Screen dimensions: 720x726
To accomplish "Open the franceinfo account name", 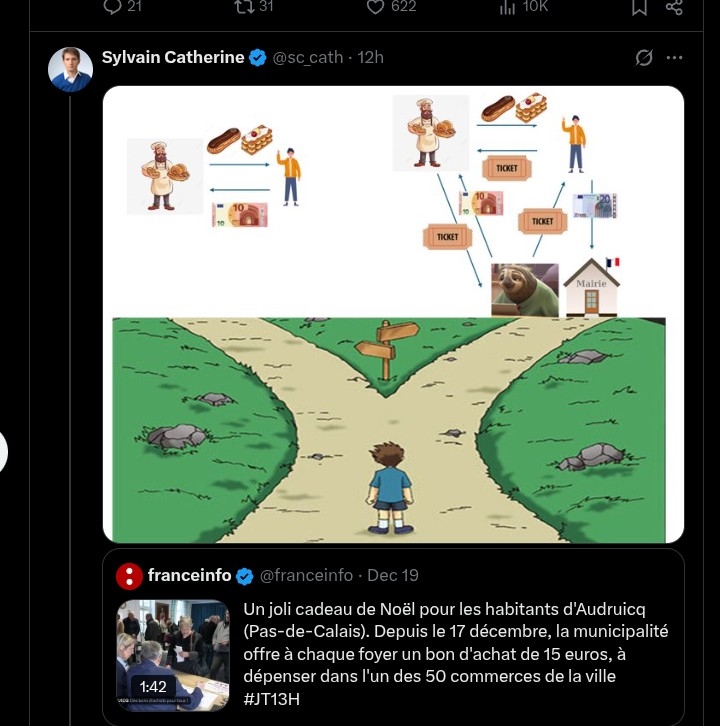I will pos(189,576).
